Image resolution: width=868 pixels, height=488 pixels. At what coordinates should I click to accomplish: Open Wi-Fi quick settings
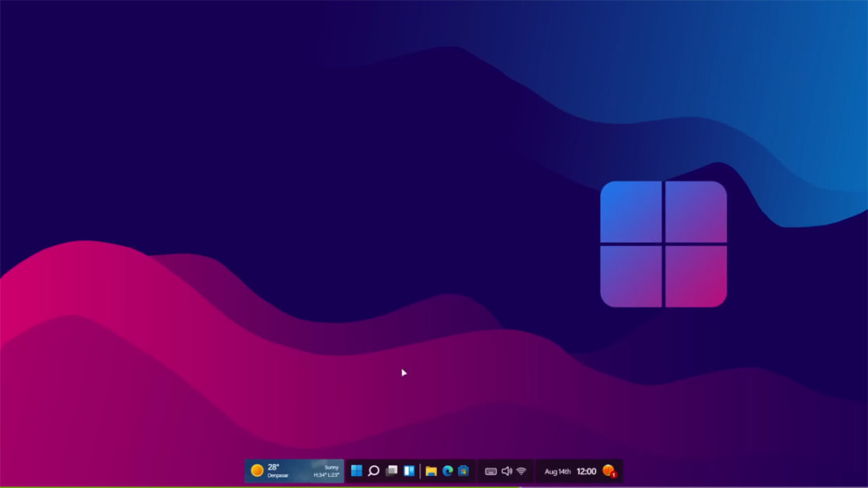[x=521, y=471]
